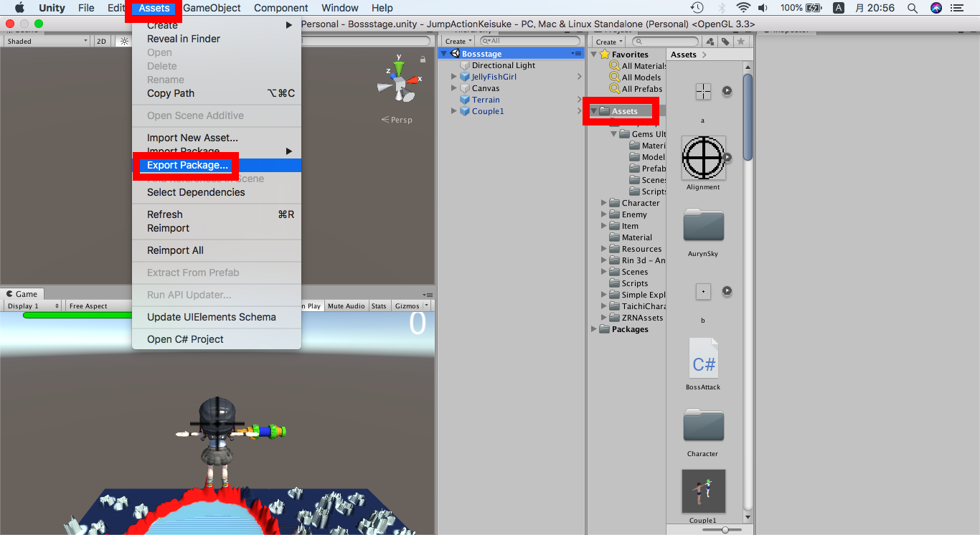Expand the Packages folder

(594, 329)
